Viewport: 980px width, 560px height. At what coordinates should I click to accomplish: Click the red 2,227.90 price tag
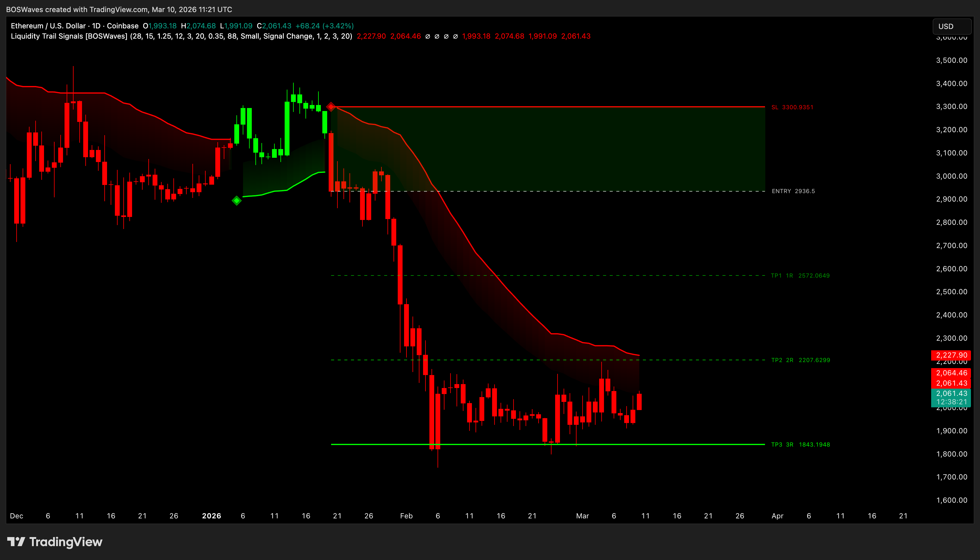pos(951,355)
